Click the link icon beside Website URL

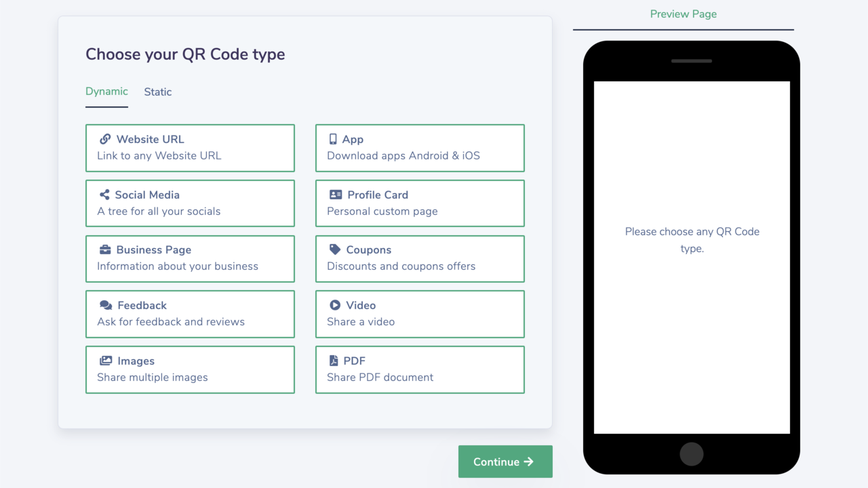click(105, 139)
